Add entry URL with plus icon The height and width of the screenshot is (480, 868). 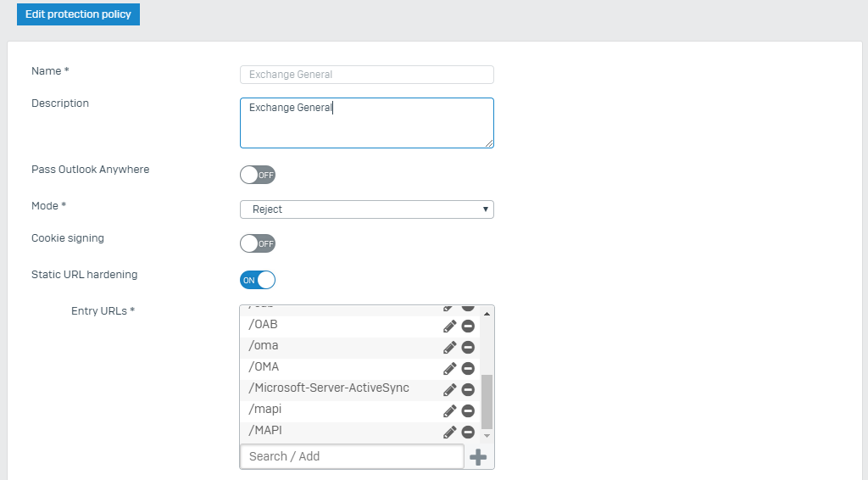tap(478, 457)
